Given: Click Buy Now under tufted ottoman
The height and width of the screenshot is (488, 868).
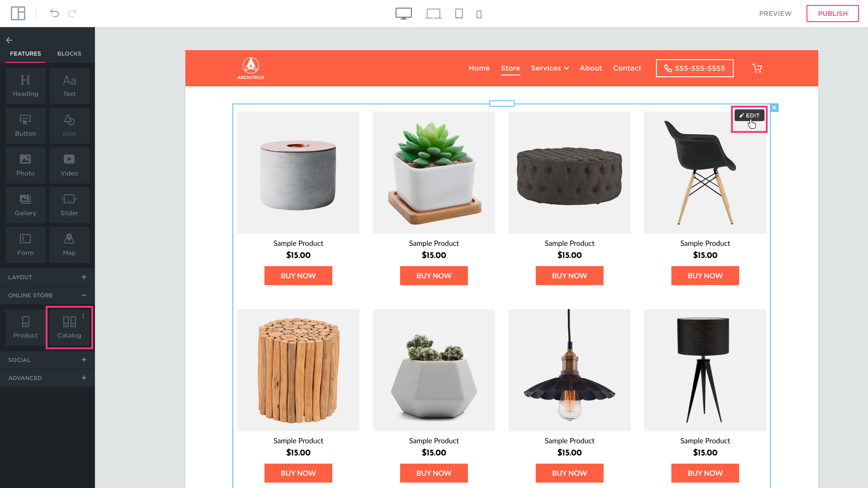Looking at the screenshot, I should point(570,276).
